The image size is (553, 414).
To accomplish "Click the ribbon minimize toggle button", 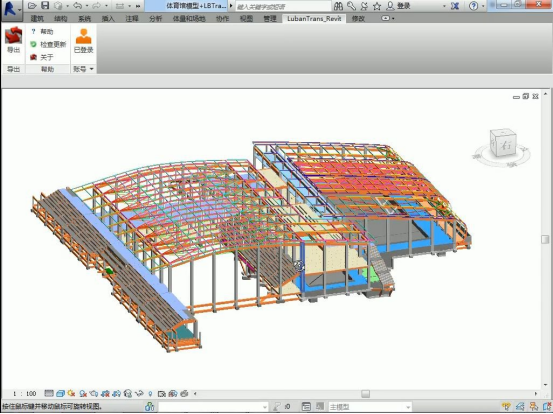I will tap(386, 18).
